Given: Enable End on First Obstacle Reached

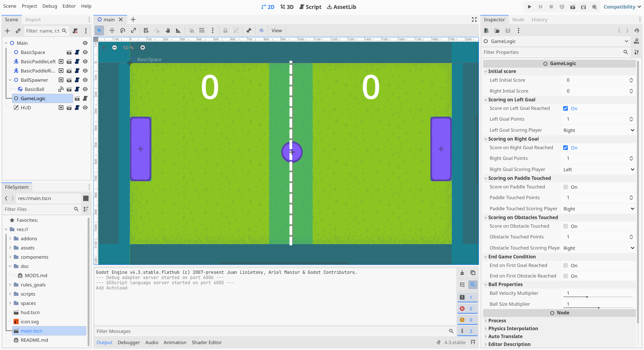Looking at the screenshot, I should point(565,276).
